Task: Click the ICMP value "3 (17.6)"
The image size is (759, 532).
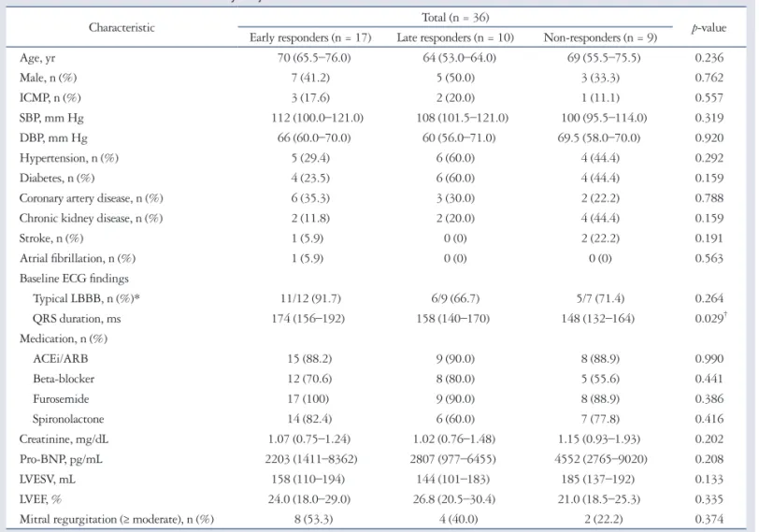Action: pos(310,98)
